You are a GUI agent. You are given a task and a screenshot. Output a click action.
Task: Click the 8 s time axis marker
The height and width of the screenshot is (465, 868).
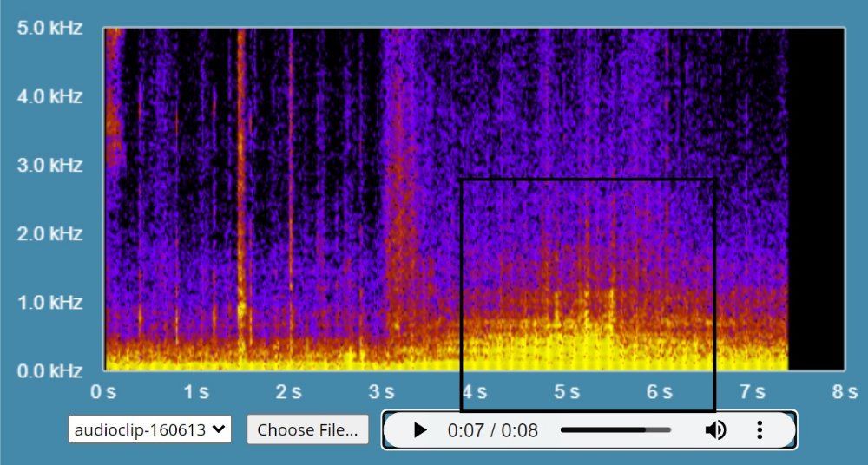(844, 392)
